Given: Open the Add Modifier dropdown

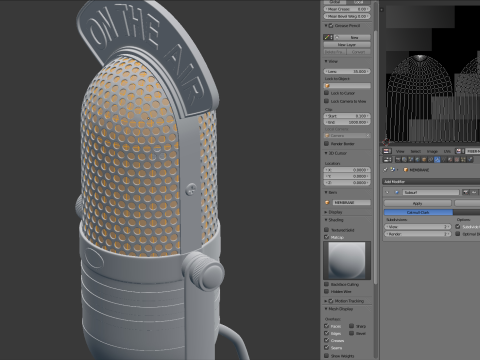Looking at the screenshot, I should pos(431,182).
